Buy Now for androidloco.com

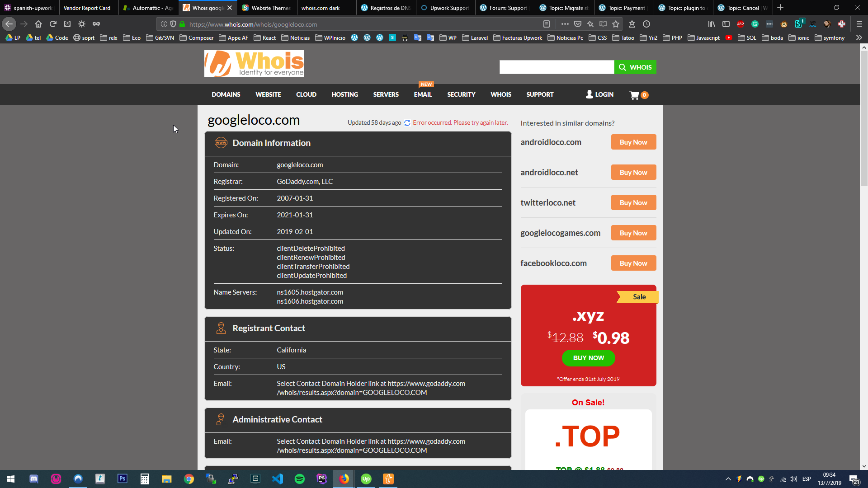(x=633, y=142)
